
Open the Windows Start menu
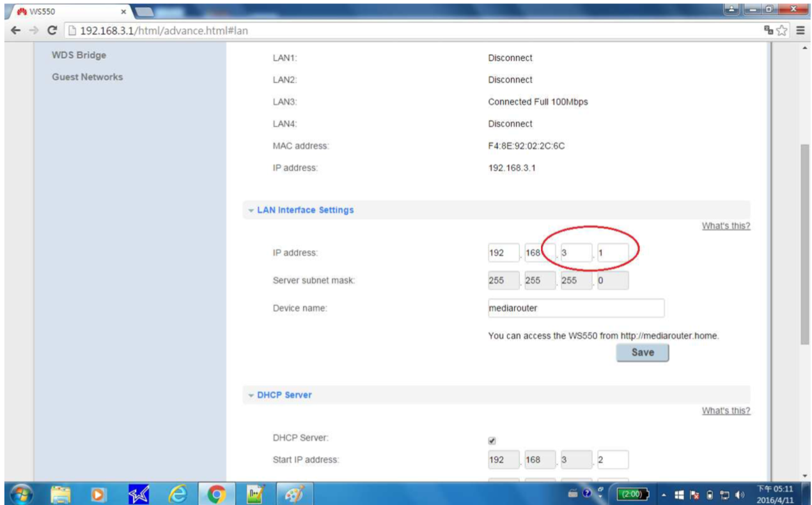pyautogui.click(x=20, y=494)
